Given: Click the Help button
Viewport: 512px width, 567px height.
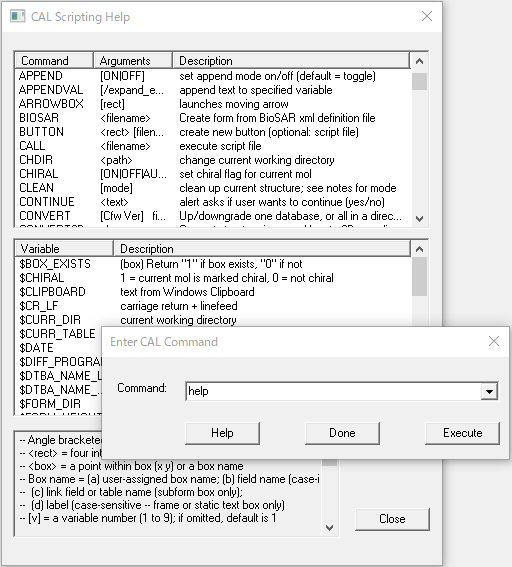Looking at the screenshot, I should tap(222, 433).
